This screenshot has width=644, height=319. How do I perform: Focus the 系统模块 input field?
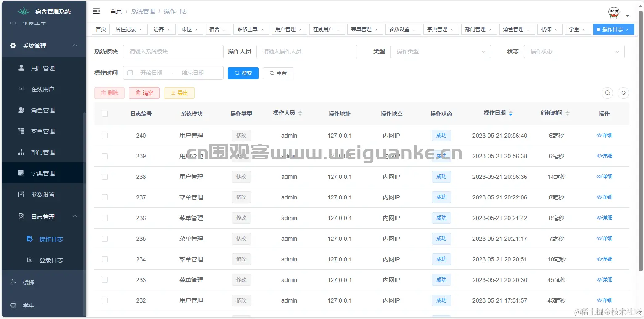pos(173,51)
